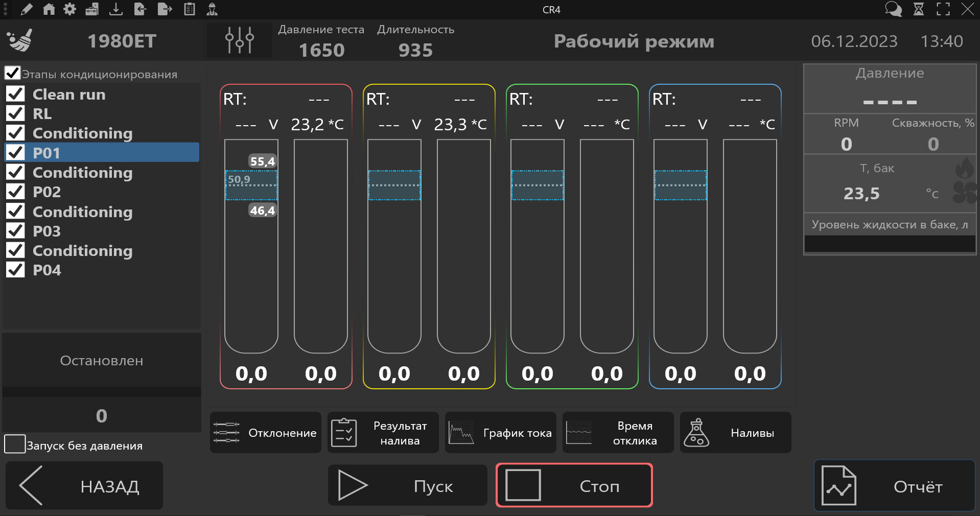The width and height of the screenshot is (980, 516).
Task: Open the toolbox service icon
Action: click(x=92, y=9)
